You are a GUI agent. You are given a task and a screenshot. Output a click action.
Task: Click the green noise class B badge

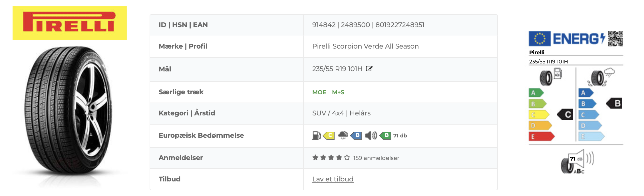coord(386,135)
